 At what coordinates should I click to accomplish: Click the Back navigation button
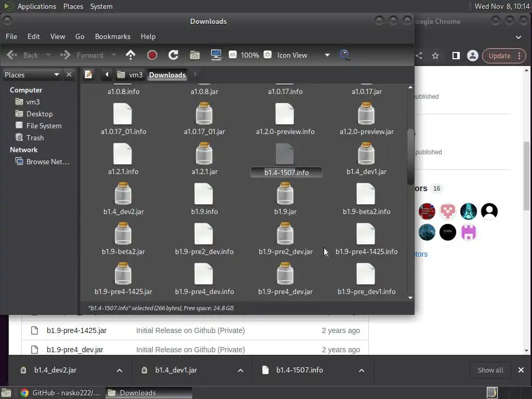pyautogui.click(x=22, y=55)
